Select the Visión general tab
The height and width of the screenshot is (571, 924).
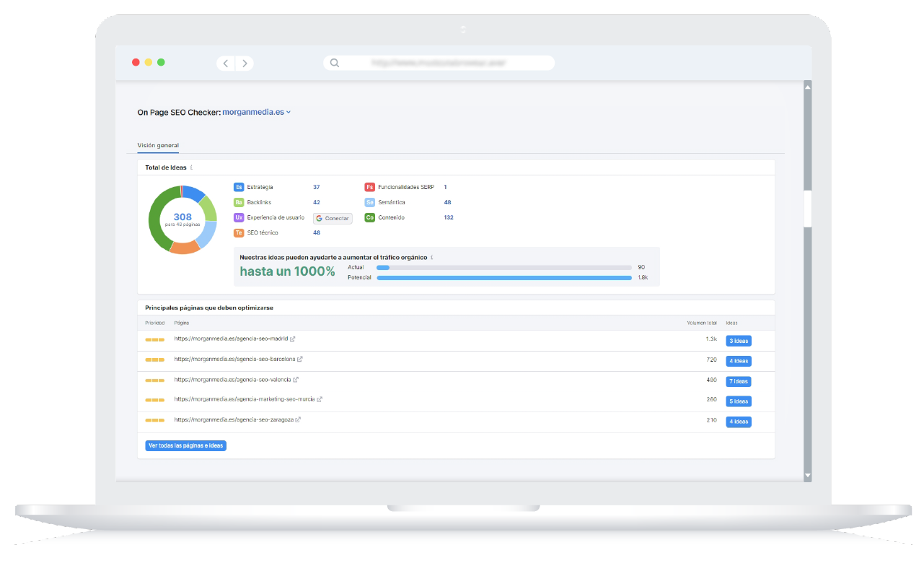coord(158,145)
